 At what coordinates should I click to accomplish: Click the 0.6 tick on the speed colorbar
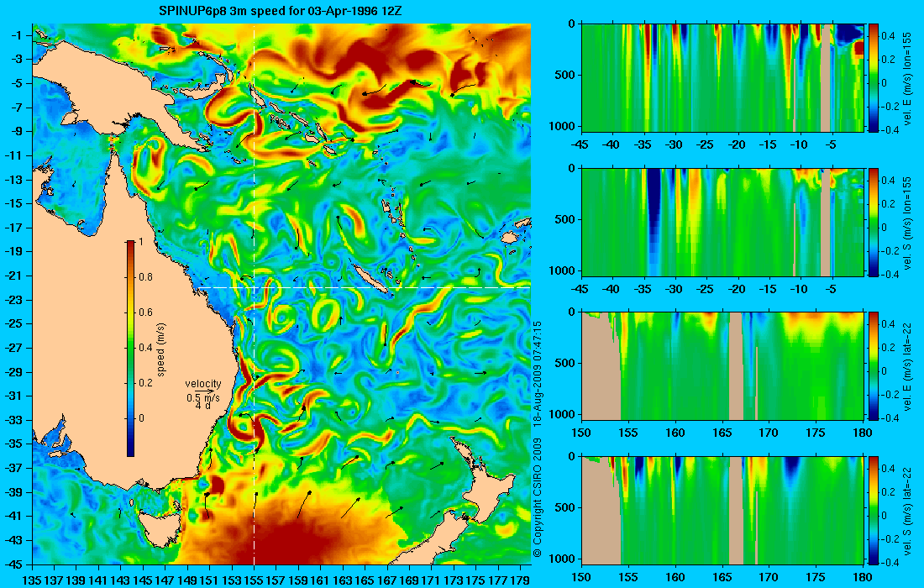145,312
